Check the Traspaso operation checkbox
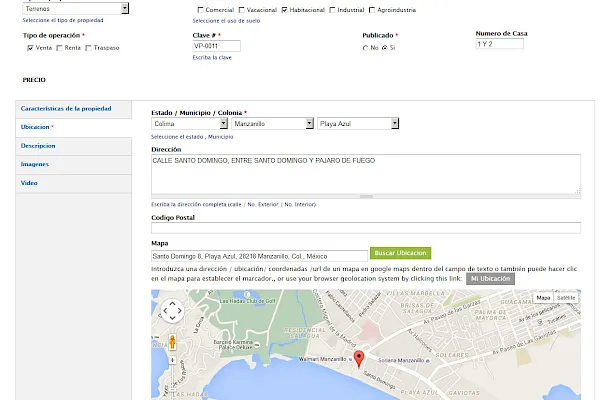Image resolution: width=600 pixels, height=400 pixels. click(x=88, y=48)
